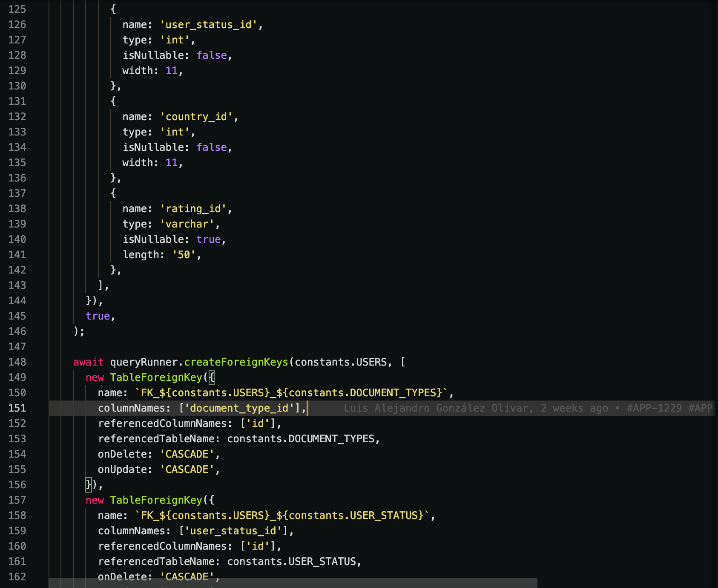
Task: Click the 'int' type value on line 133
Action: point(175,132)
